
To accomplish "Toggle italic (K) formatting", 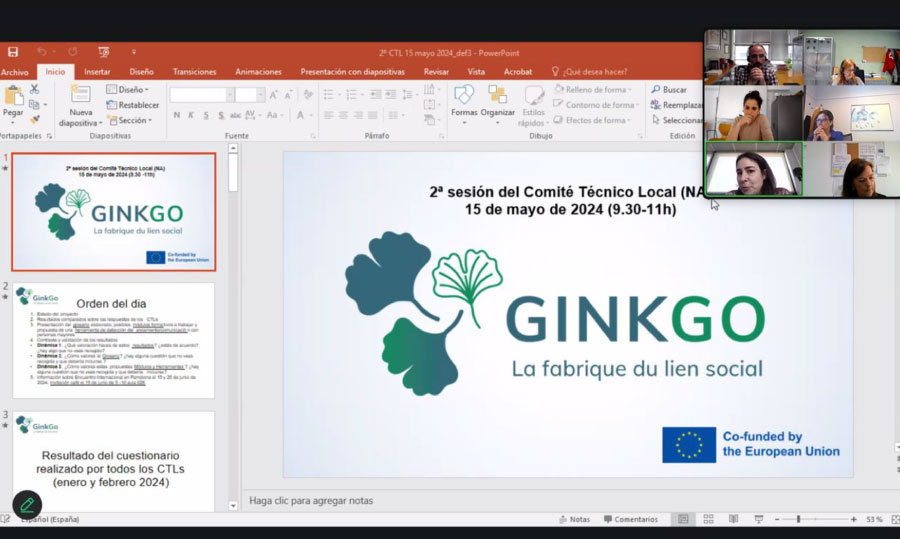I will (x=191, y=115).
